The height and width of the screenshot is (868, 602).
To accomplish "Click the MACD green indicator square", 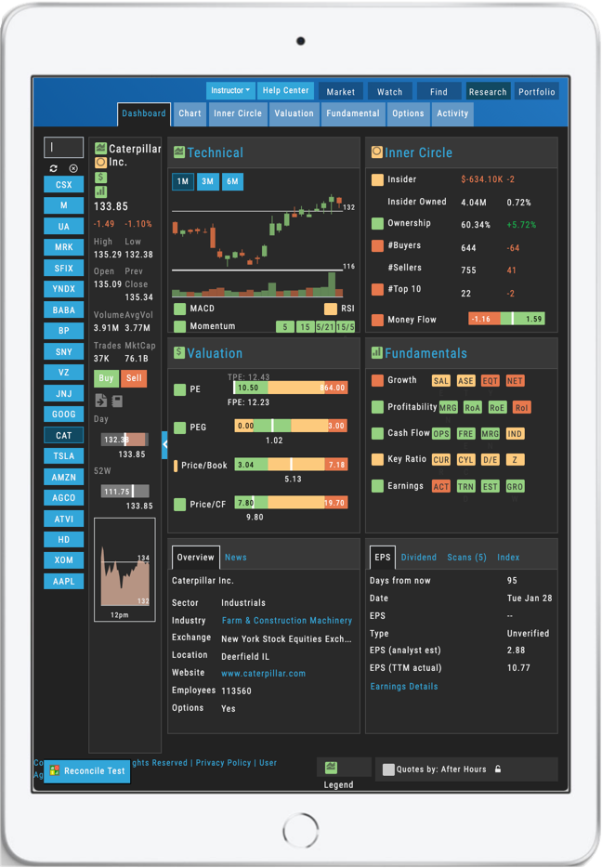I will tap(180, 309).
